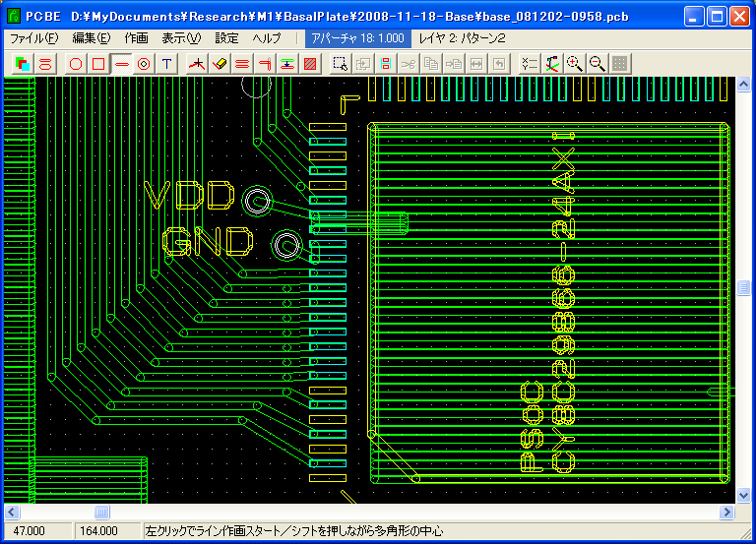The width and height of the screenshot is (756, 544).
Task: Toggle the grid display button
Action: pyautogui.click(x=619, y=64)
